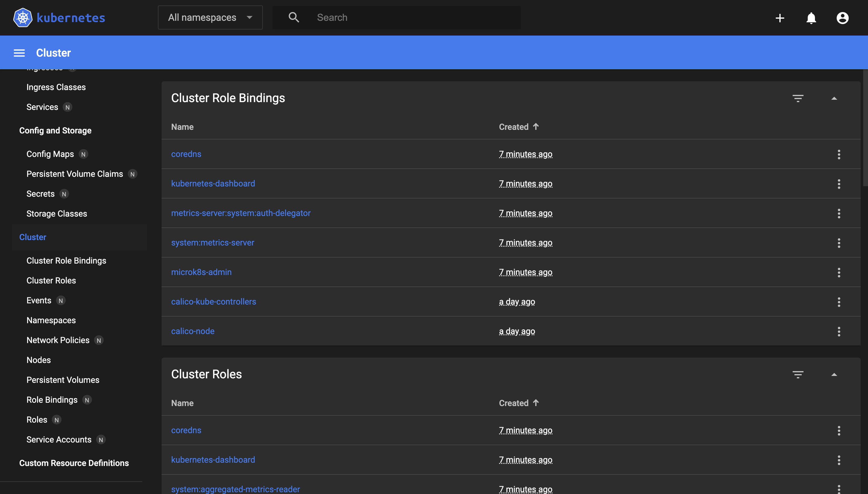Open actions menu for calico-kube-controllers
This screenshot has width=868, height=494.
[x=839, y=302]
